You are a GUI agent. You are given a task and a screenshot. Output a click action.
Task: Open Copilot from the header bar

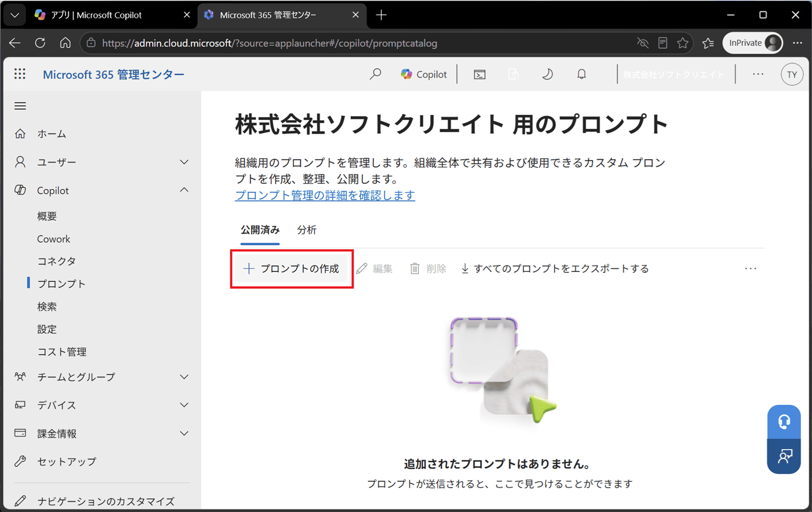point(424,74)
